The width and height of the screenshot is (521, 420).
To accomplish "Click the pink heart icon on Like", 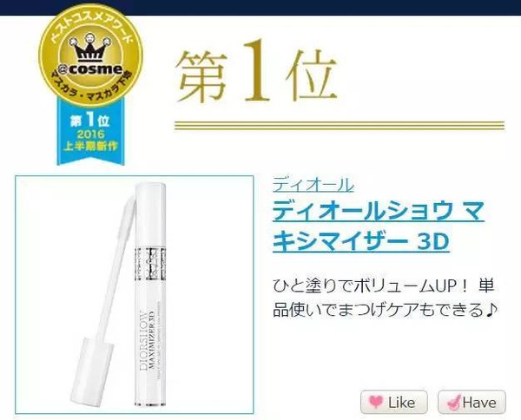I will coord(376,402).
